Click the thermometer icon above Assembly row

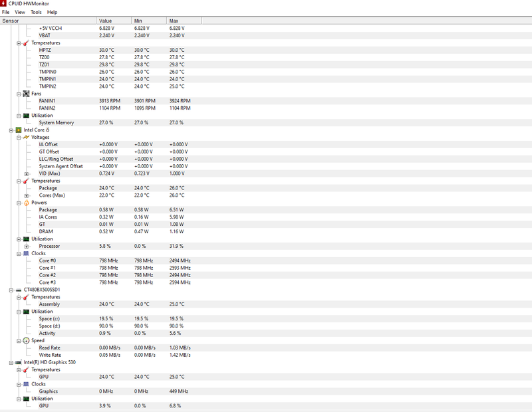point(26,298)
